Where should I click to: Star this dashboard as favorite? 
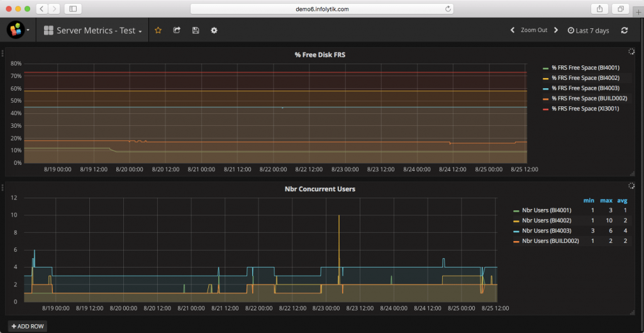point(158,30)
